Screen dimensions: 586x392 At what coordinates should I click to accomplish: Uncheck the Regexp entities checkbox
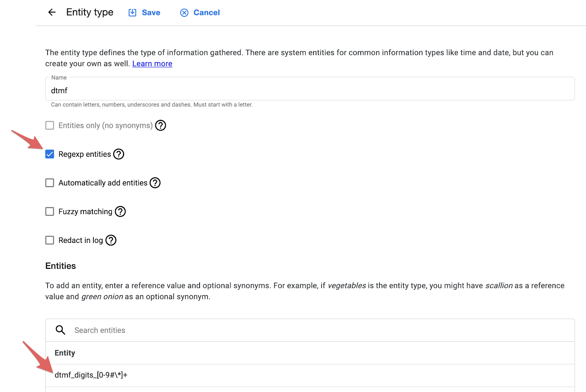[x=50, y=154]
